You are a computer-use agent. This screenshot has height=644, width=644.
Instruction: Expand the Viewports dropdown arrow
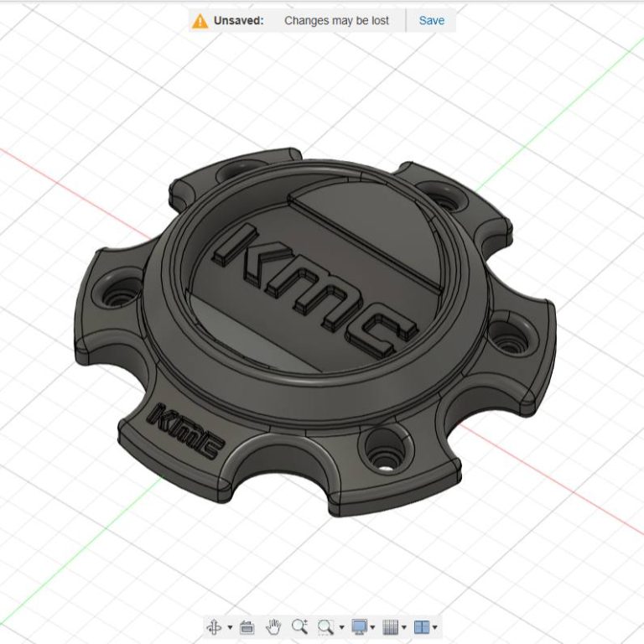tap(434, 627)
